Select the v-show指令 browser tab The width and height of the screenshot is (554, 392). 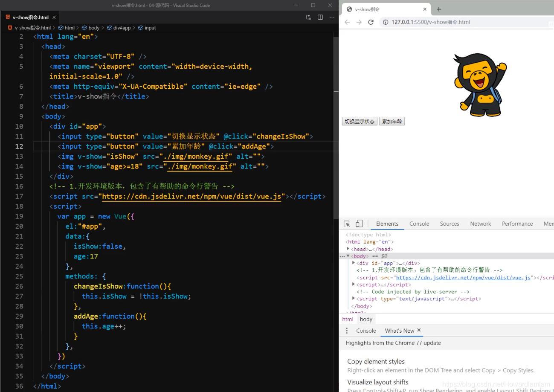[386, 9]
